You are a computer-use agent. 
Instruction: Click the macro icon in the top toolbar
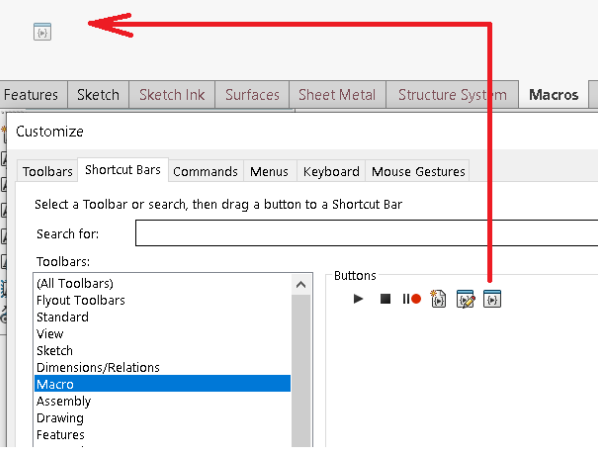[42, 32]
